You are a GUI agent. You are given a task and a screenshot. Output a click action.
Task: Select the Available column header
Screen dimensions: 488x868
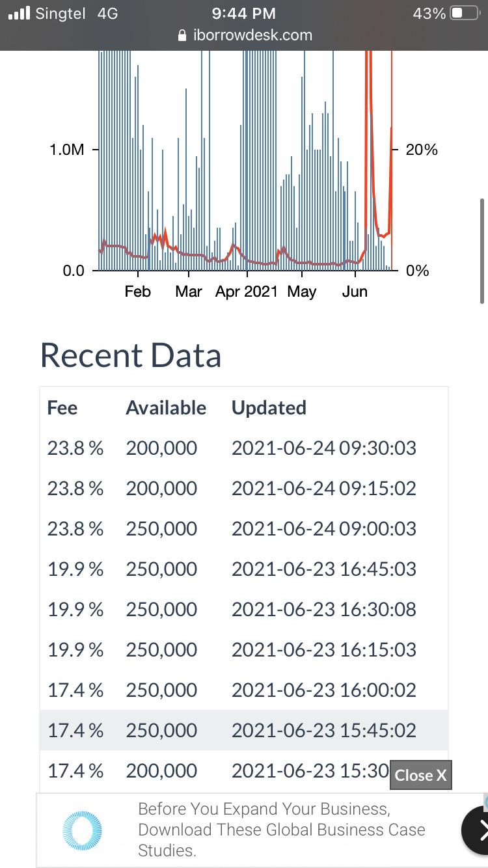click(166, 408)
